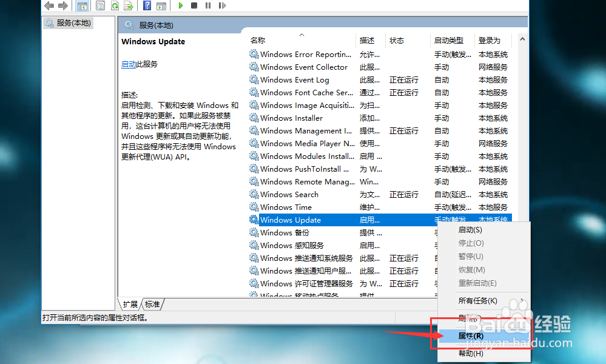
Task: Sort by the 启动类型 column header
Action: [452, 40]
